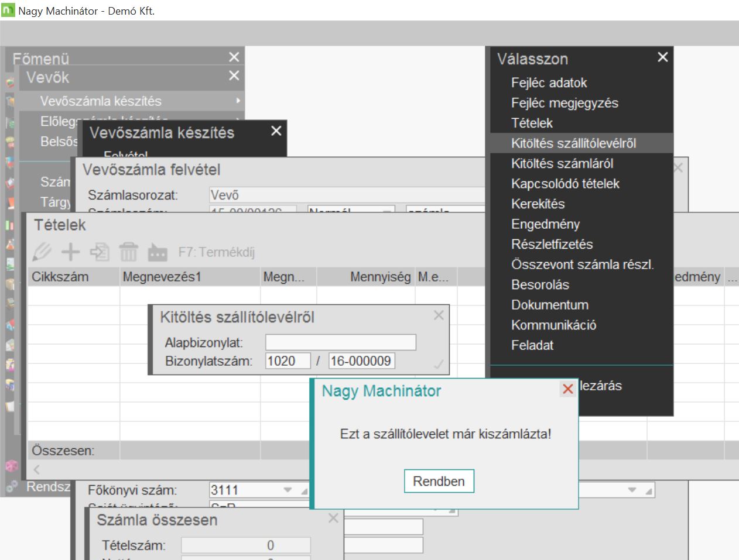Click the small triangle beside Főkönyvi szám dropdown
This screenshot has width=739, height=560.
tap(304, 491)
